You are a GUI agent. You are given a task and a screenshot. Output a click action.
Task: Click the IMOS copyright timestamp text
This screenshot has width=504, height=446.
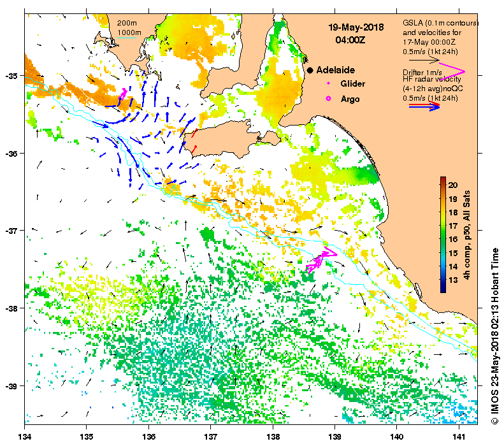(x=495, y=336)
